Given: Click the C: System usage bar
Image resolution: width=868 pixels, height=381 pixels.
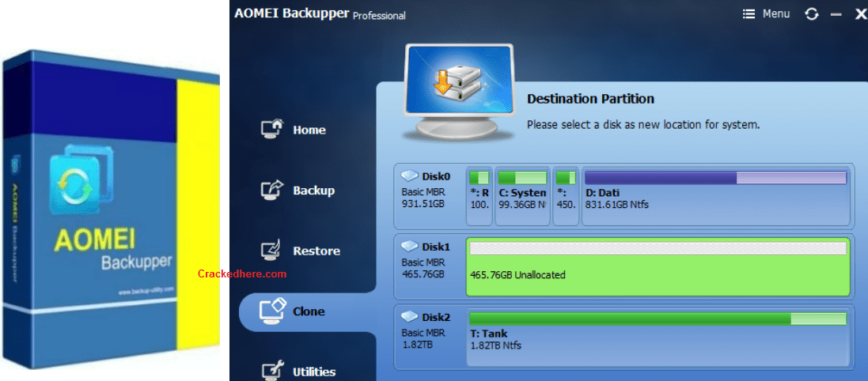Looking at the screenshot, I should tap(522, 178).
